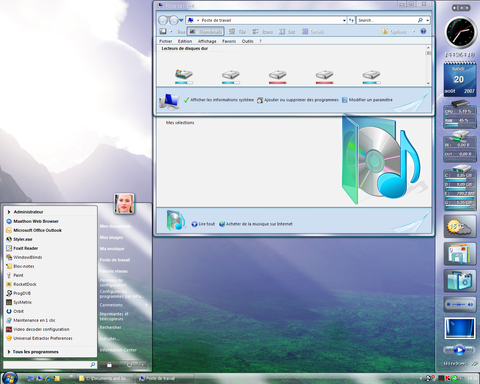Image resolution: width=480 pixels, height=384 pixels.
Task: Open Information Center from Start menu
Action: tap(118, 350)
